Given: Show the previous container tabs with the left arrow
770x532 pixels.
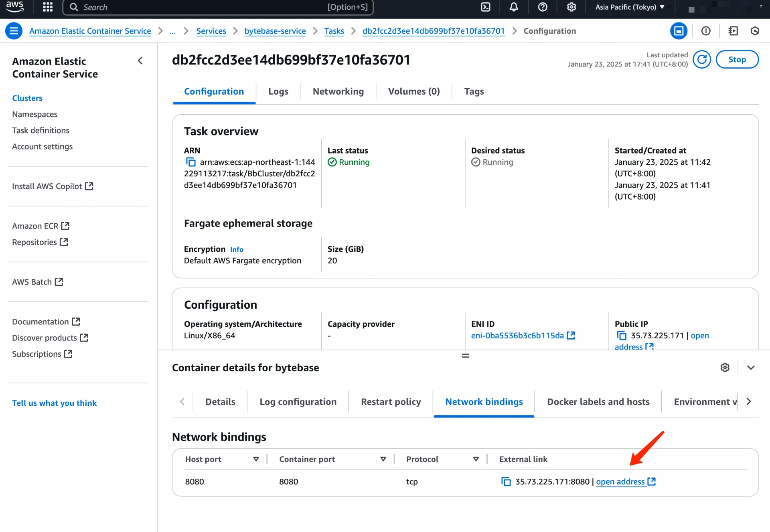Looking at the screenshot, I should tap(182, 401).
